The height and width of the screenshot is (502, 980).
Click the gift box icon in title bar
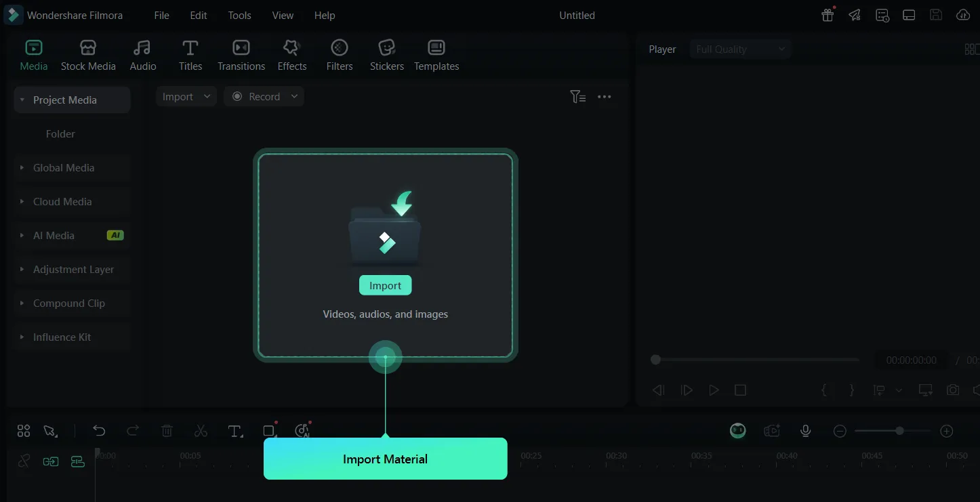pos(828,15)
